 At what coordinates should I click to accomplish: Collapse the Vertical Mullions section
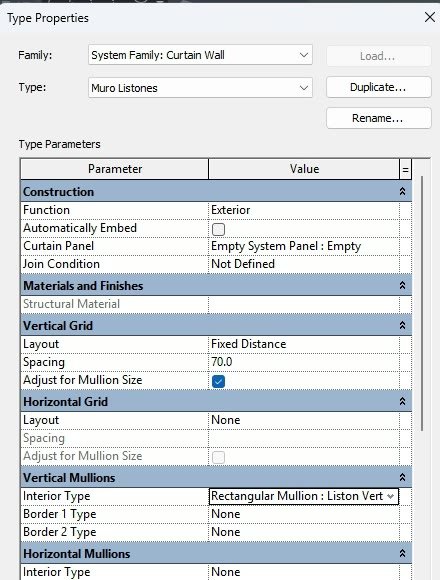click(402, 478)
